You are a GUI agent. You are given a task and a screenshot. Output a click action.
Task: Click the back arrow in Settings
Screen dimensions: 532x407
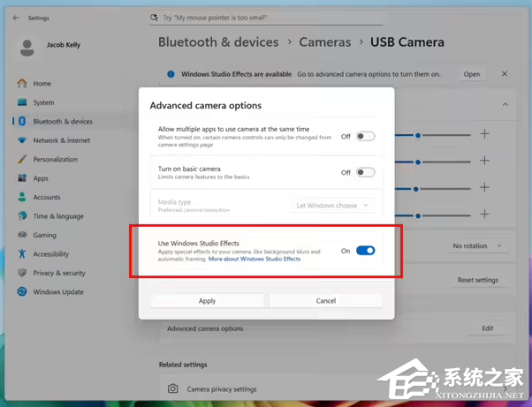coord(16,18)
